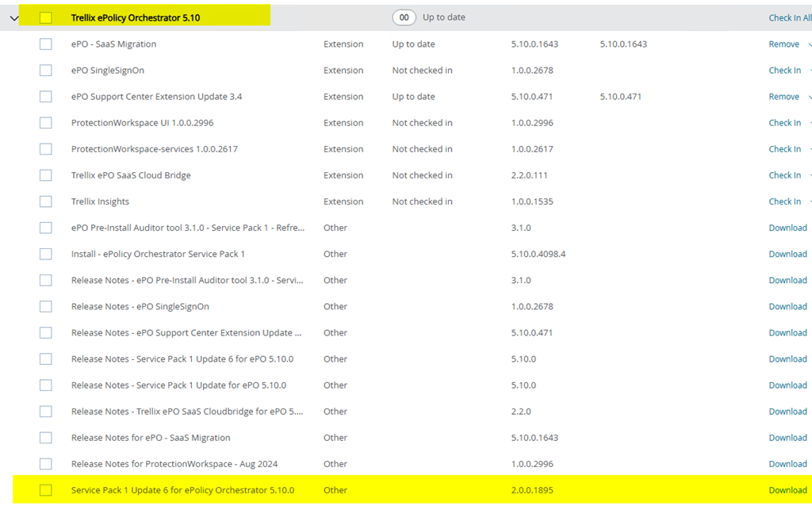Check in Trellix ePO SaaS Cloud Bridge

784,175
